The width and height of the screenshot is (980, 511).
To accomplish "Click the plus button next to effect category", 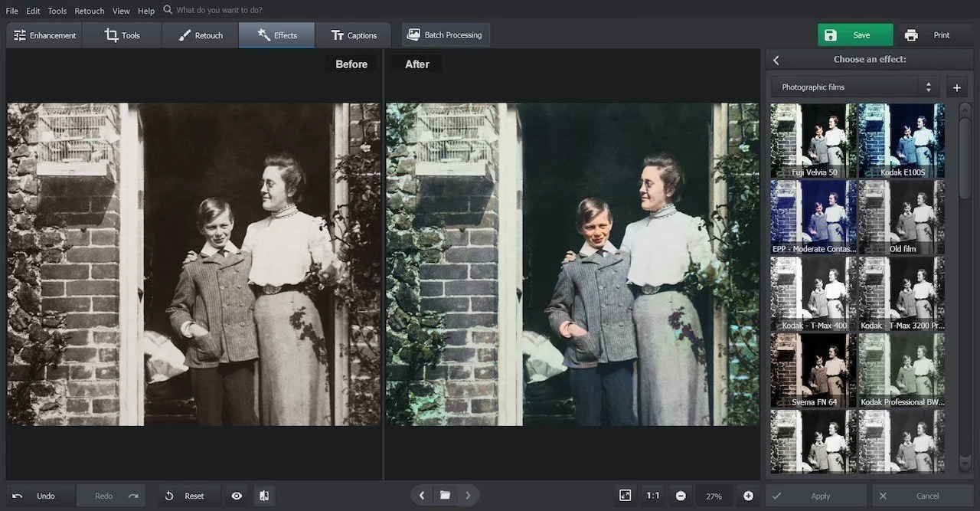I will coord(956,87).
